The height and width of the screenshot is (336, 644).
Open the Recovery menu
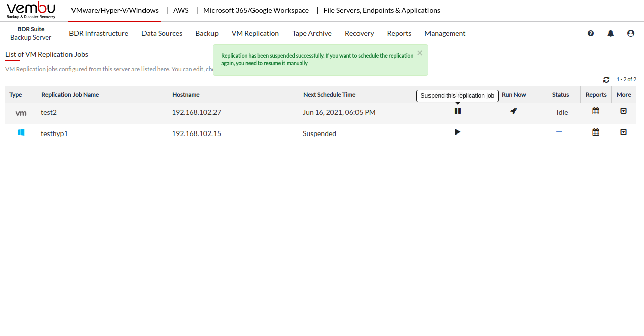359,33
